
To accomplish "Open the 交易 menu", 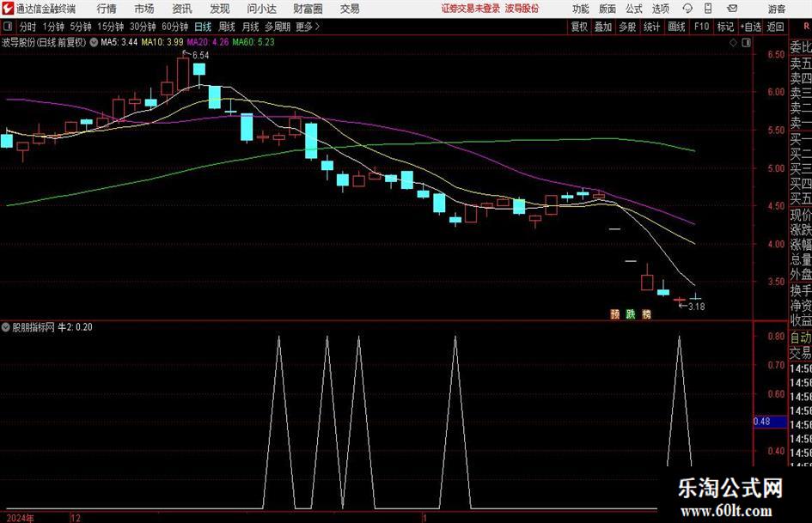I will point(350,9).
